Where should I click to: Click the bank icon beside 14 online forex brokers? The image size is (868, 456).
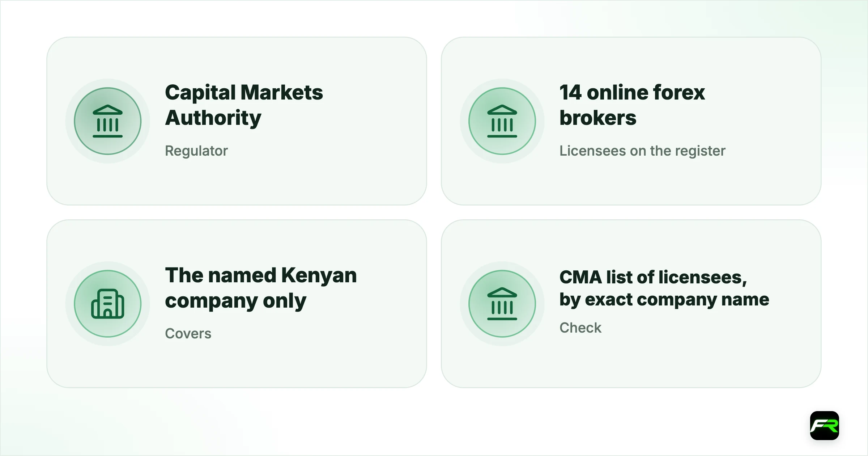click(x=502, y=121)
